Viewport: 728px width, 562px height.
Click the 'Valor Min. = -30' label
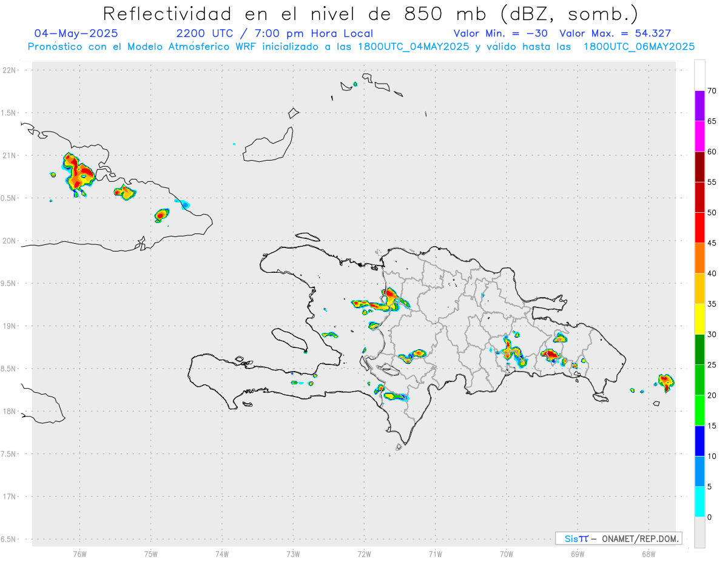(x=501, y=33)
